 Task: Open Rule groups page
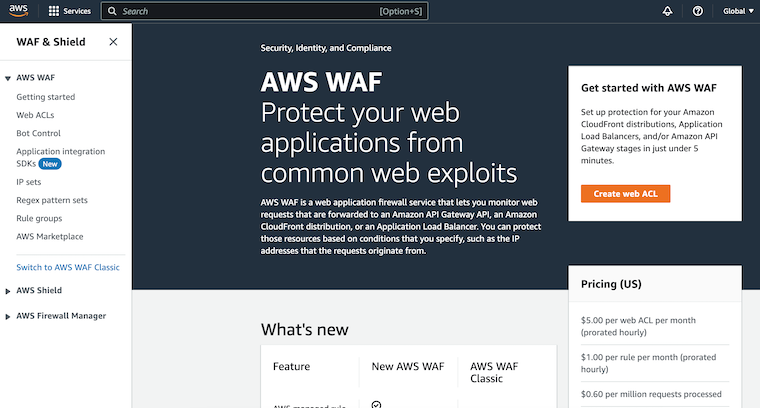click(x=39, y=218)
